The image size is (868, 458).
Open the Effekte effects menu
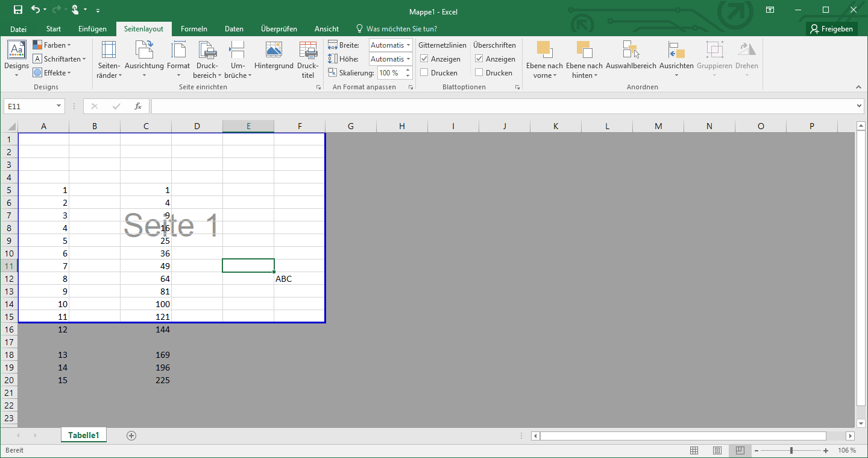click(52, 73)
